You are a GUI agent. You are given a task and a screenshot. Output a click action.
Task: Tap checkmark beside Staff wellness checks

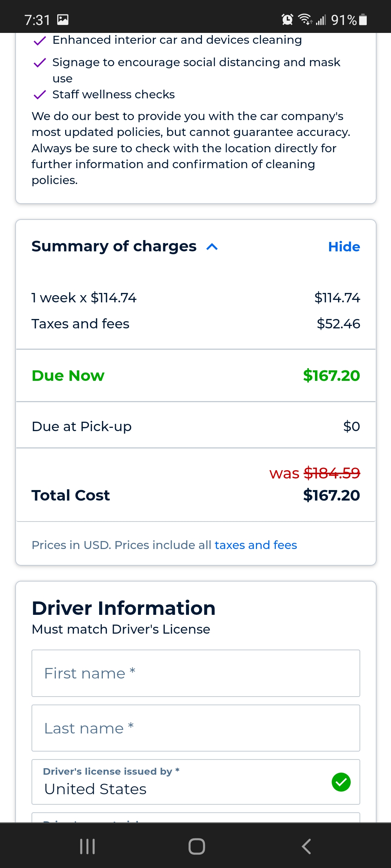[x=39, y=95]
